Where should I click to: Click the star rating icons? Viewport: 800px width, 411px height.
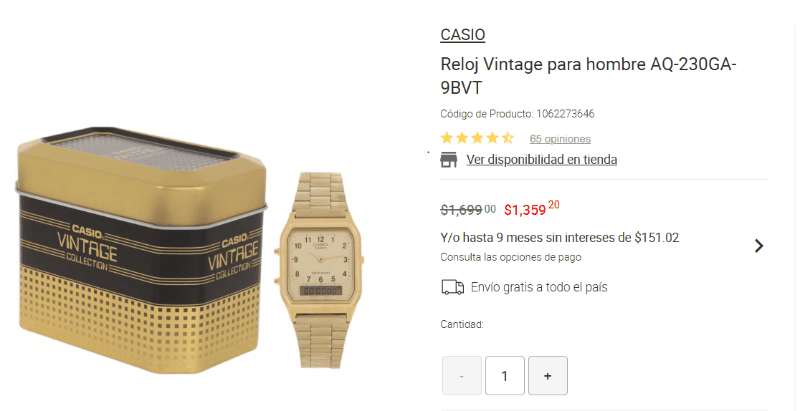pos(477,138)
